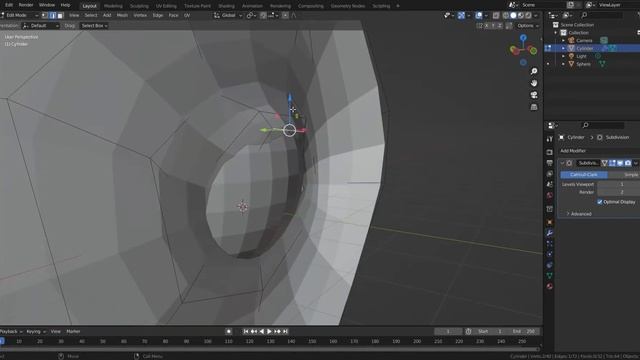The width and height of the screenshot is (640, 360).
Task: Open the Output properties tab icon
Action: pos(549,163)
